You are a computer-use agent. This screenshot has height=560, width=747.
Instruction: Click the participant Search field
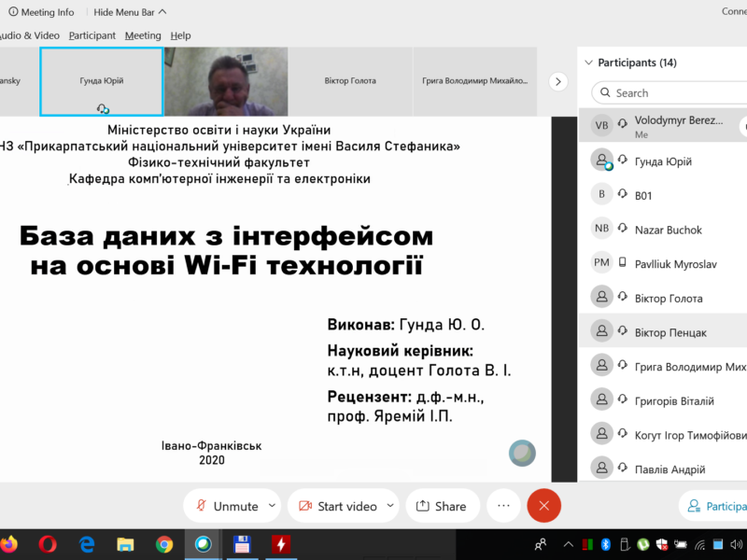669,93
